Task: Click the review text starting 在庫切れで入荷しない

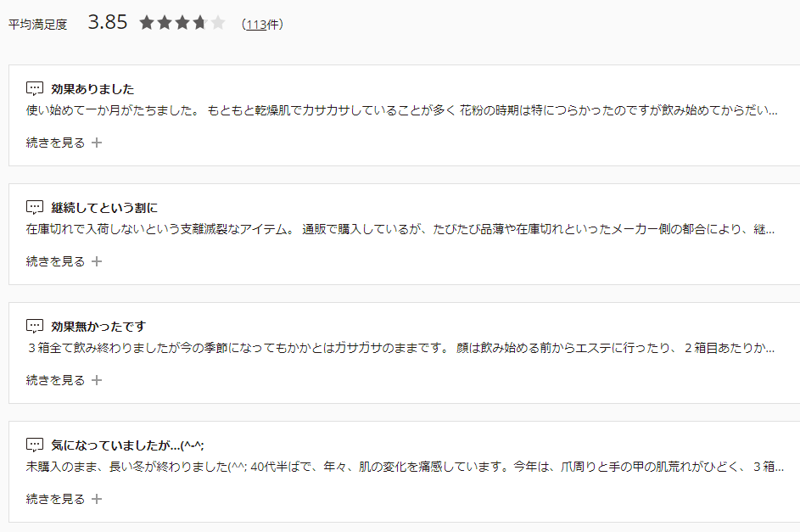Action: pos(400,229)
